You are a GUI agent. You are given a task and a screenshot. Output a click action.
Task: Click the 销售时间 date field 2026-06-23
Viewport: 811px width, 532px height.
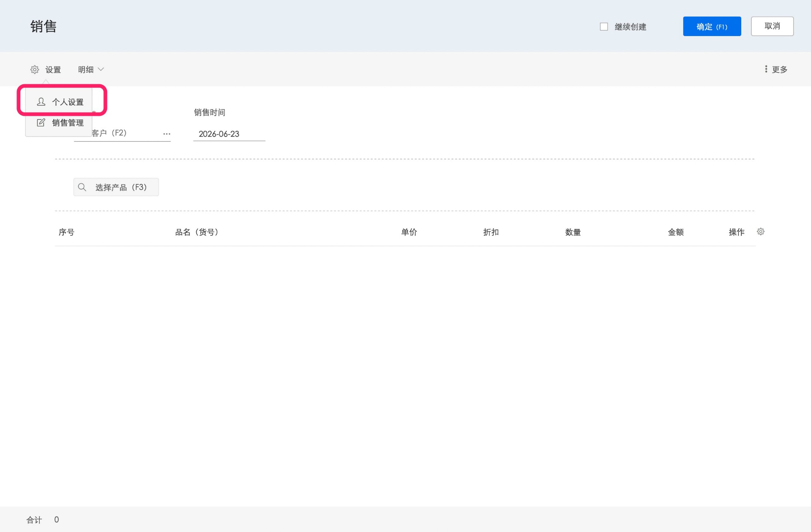pos(229,134)
